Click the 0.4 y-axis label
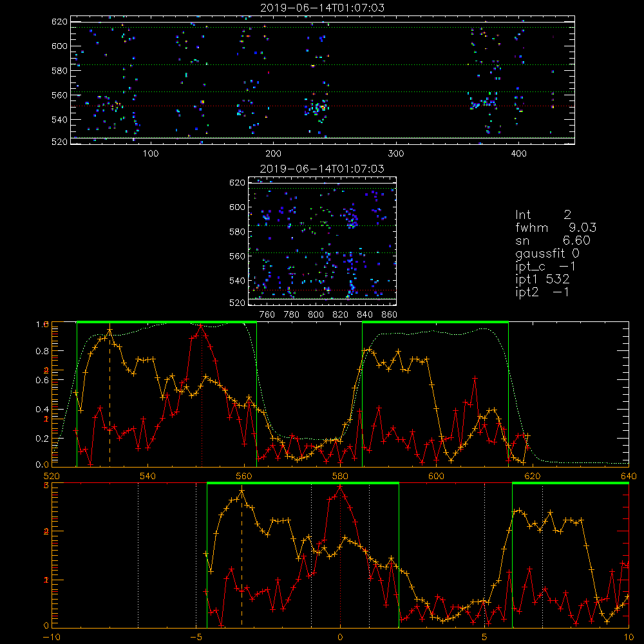644x644 pixels. click(43, 409)
